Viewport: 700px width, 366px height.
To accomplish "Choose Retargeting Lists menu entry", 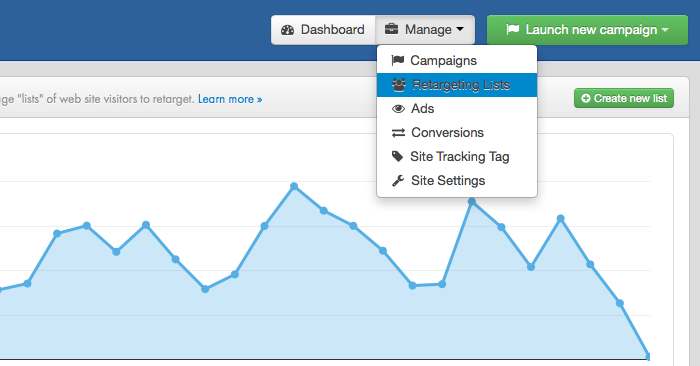I will [x=457, y=84].
